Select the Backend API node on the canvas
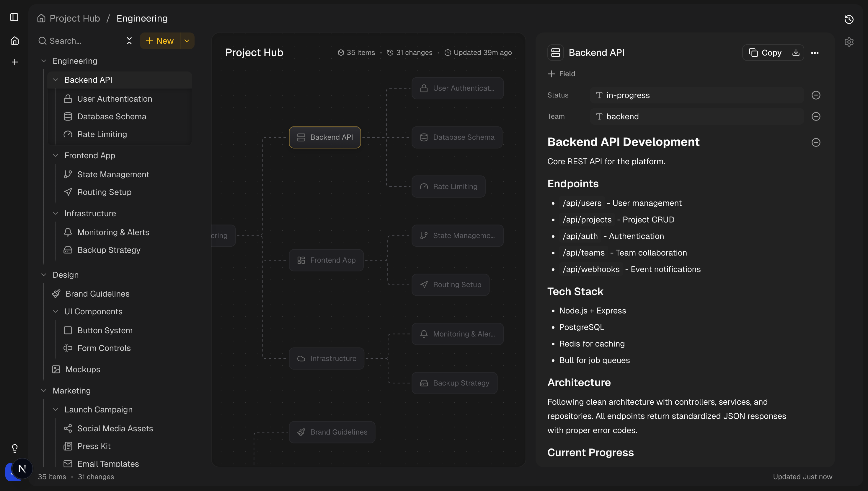 point(324,137)
